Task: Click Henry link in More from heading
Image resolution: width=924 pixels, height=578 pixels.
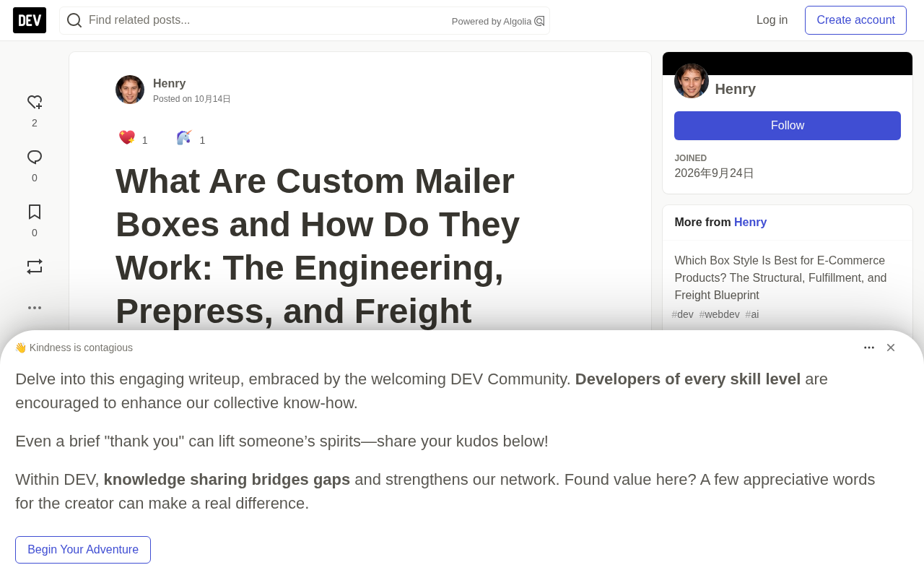Action: [751, 223]
